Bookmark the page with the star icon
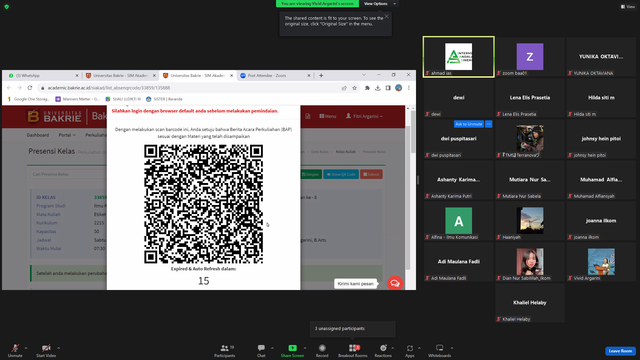This screenshot has height=360, width=640. (354, 88)
